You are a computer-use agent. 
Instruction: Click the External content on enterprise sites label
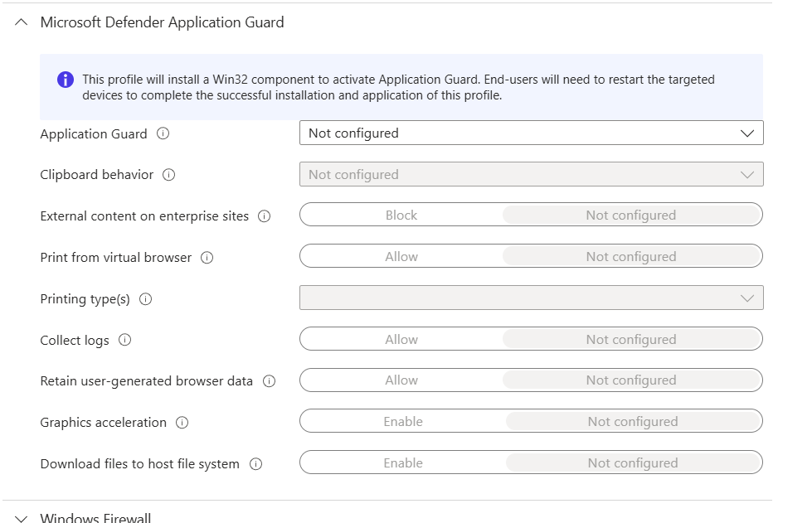144,216
